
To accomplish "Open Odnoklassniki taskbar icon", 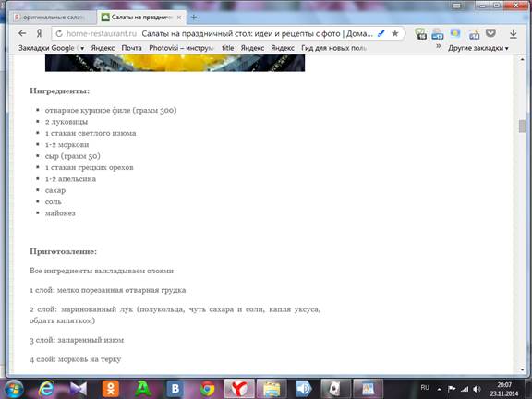I will pyautogui.click(x=111, y=389).
